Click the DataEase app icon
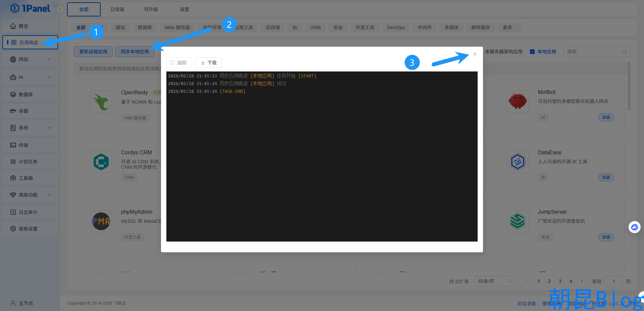Image resolution: width=644 pixels, height=311 pixels. point(518,162)
